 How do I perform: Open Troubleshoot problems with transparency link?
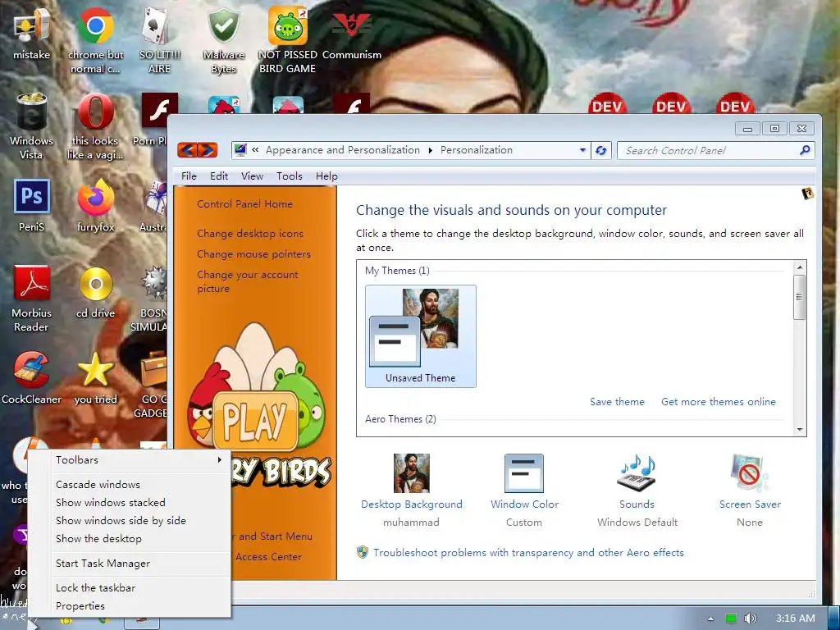(528, 552)
